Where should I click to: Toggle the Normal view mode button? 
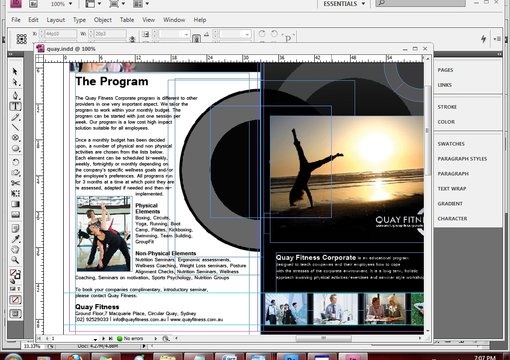click(x=15, y=313)
